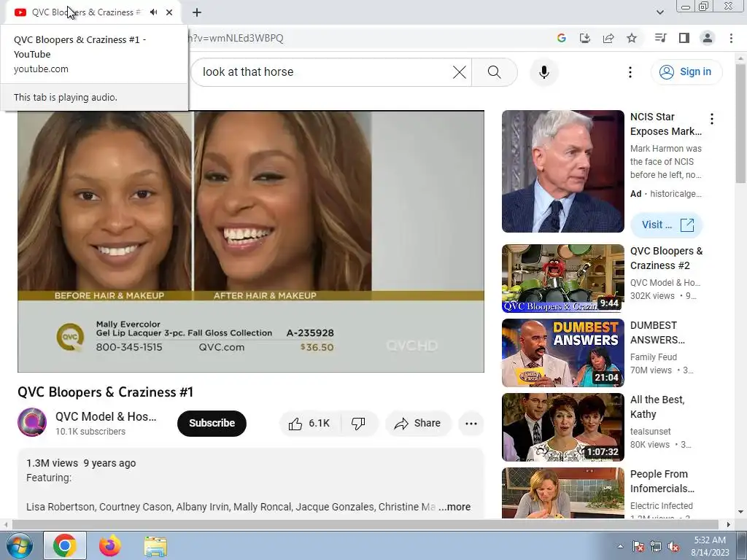The width and height of the screenshot is (747, 560).
Task: Click the NCIS Star Exposes Mark title
Action: coord(666,124)
